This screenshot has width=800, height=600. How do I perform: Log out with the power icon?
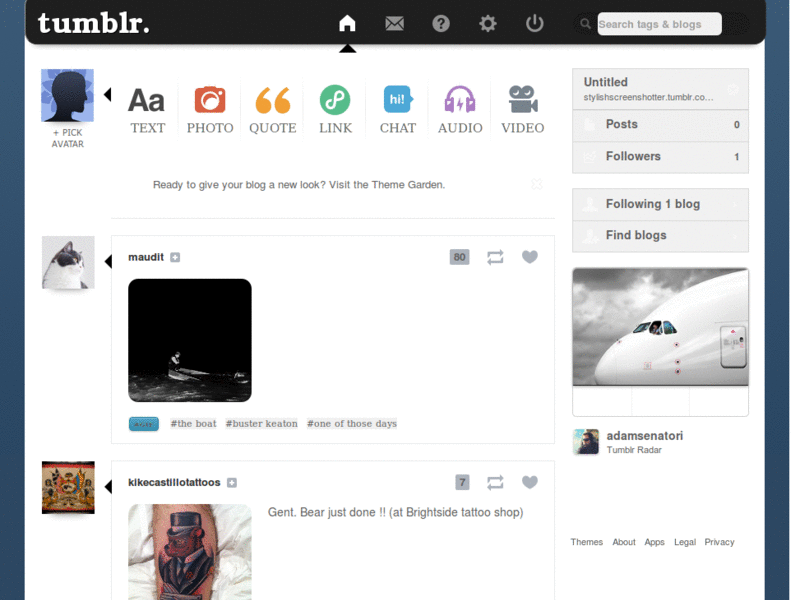coord(535,23)
